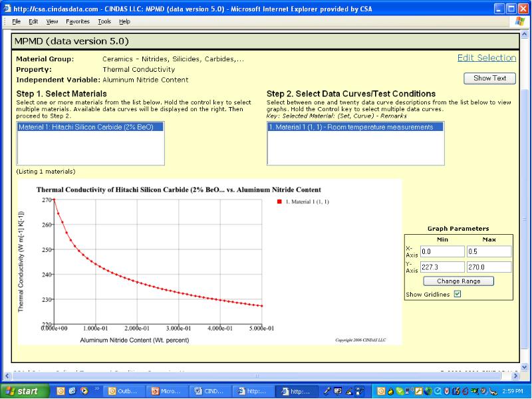Select the Room temperature measurements data curve
The image size is (532, 399).
355,127
